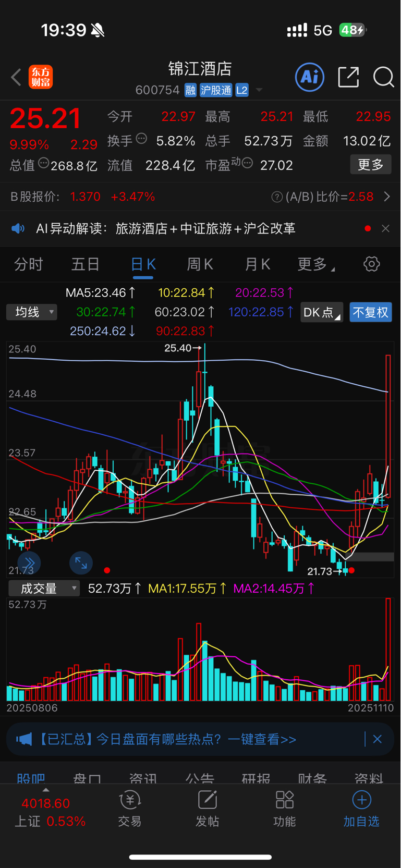Open 交易 trading icon
The image size is (401, 868).
click(x=130, y=809)
